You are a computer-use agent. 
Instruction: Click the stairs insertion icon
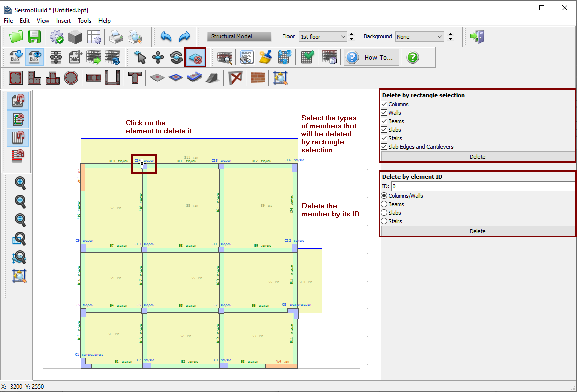(212, 78)
